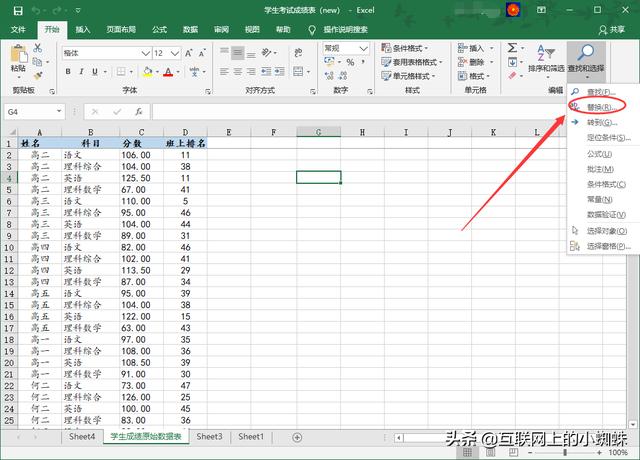Click the Wrap Text icon
Viewport: 640px width, 460px height.
pos(298,53)
